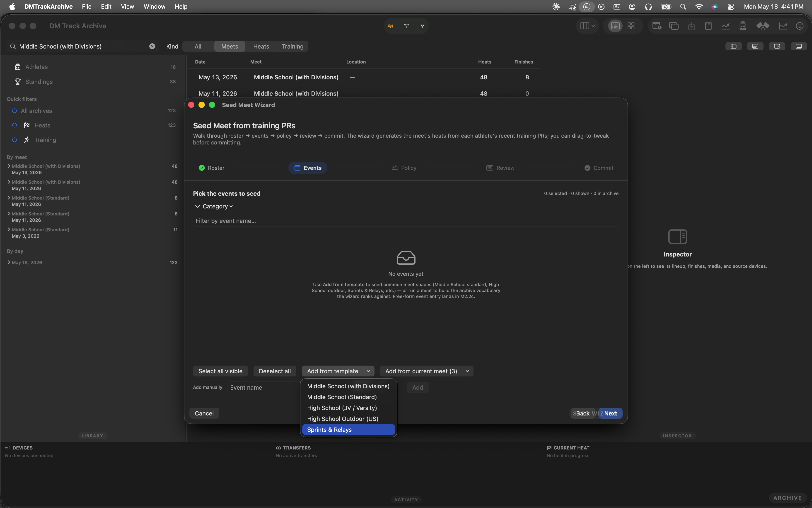This screenshot has width=812, height=508.
Task: Click the orange antenna disconnected icon
Action: click(x=391, y=26)
